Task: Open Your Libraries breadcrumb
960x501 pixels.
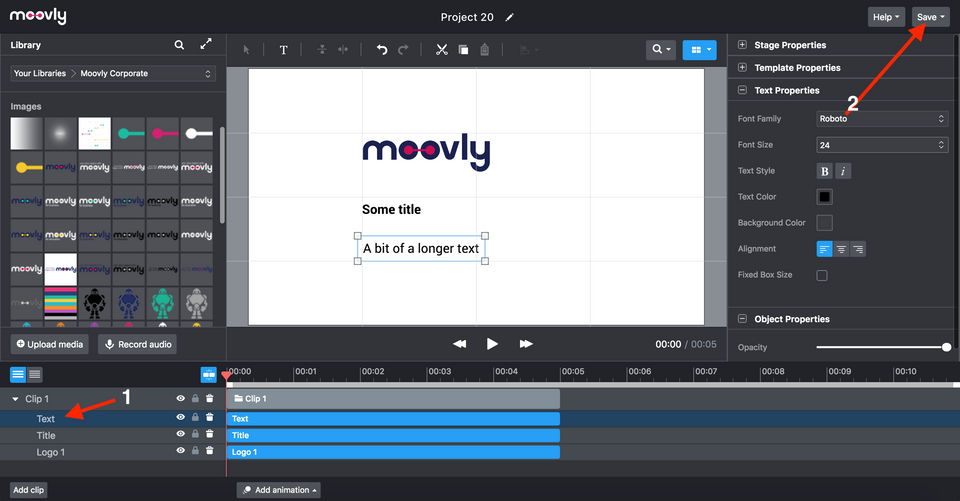Action: [40, 73]
